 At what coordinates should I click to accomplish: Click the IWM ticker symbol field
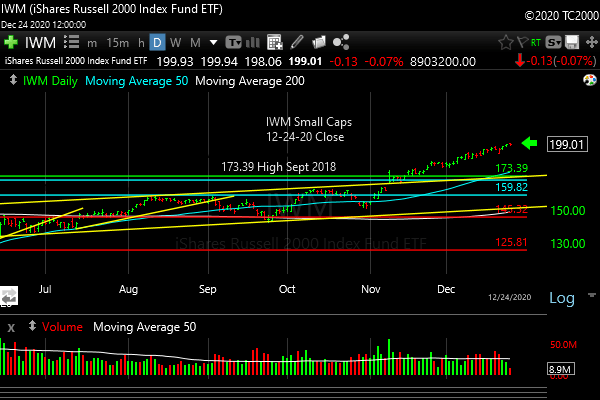[40, 42]
